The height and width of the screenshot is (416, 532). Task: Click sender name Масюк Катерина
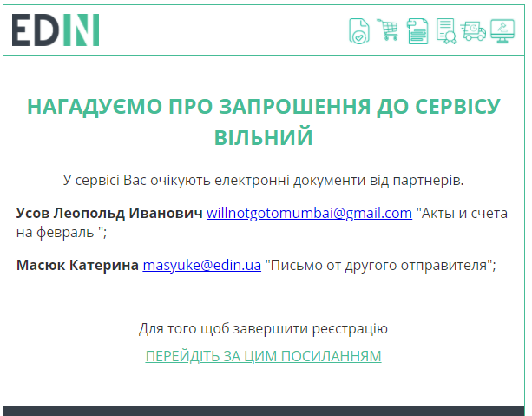coord(77,265)
